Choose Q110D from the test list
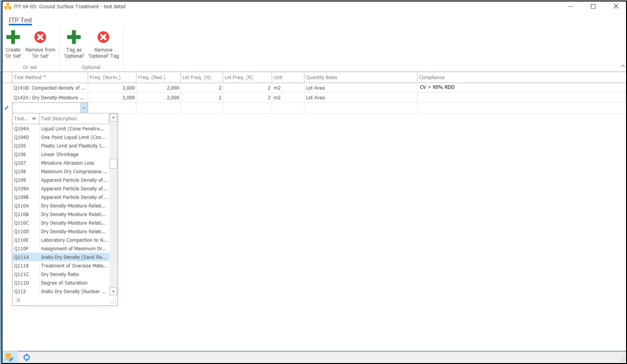Viewport: 627px width, 364px height. tap(61, 232)
